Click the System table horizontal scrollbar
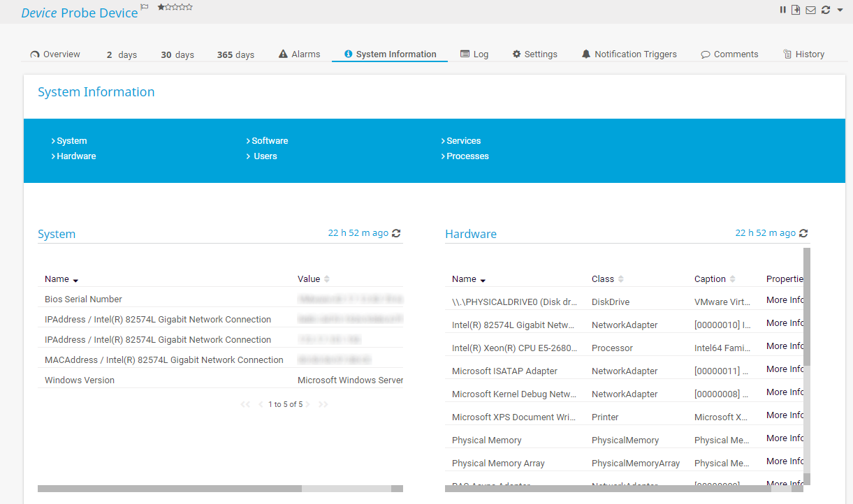 point(170,489)
